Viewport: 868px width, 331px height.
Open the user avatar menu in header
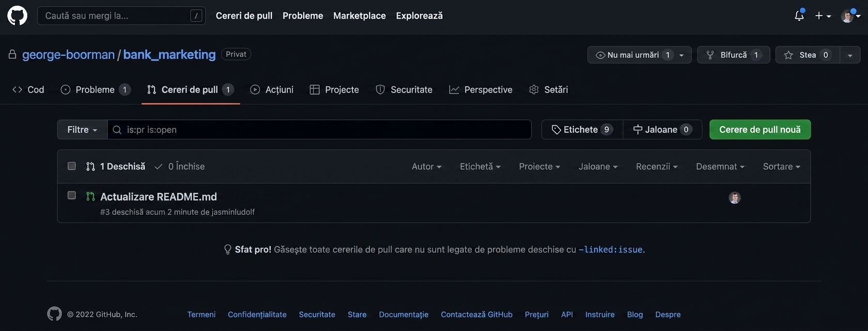(850, 16)
